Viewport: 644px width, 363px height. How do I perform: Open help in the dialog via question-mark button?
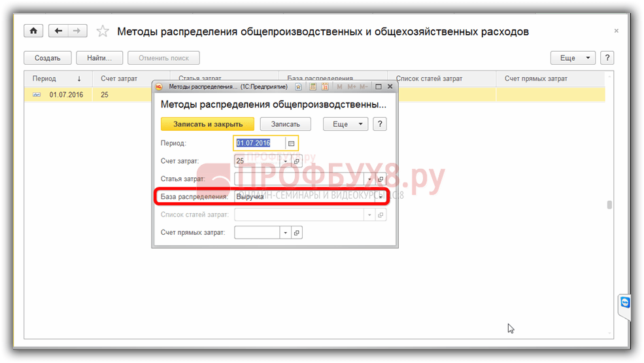(380, 124)
